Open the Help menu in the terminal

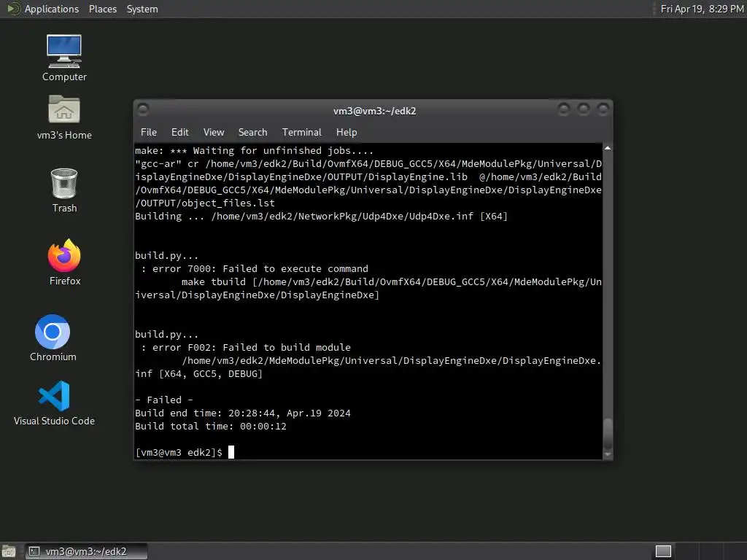347,133
